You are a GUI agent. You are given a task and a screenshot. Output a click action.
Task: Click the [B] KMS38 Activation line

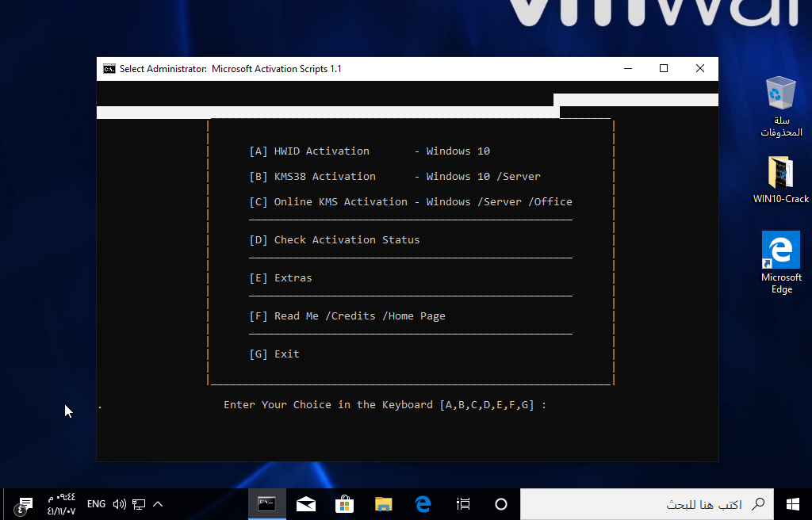395,177
